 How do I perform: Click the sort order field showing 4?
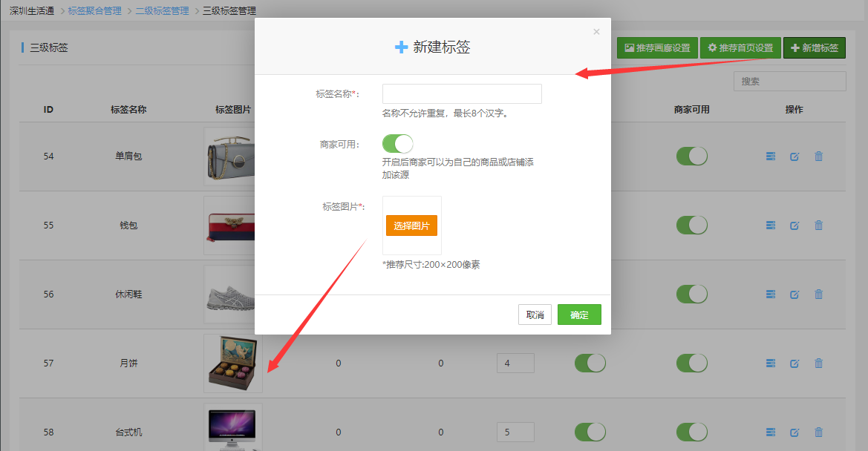point(515,363)
